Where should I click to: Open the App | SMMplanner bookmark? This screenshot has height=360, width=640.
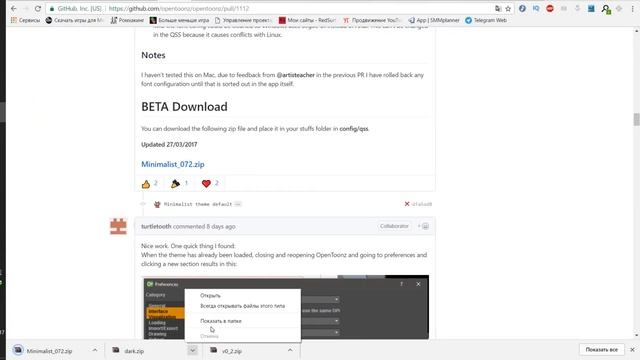click(x=434, y=20)
